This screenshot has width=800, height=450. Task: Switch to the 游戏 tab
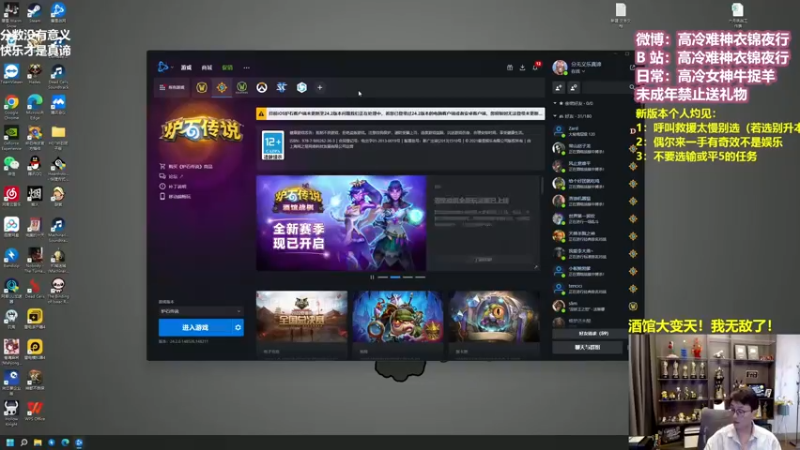[186, 67]
